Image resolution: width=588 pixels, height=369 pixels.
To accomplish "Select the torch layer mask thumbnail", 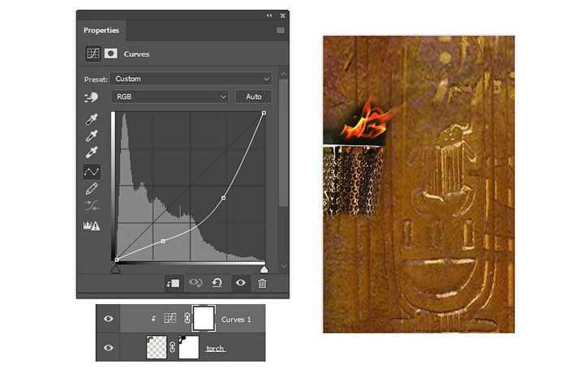I will click(189, 347).
